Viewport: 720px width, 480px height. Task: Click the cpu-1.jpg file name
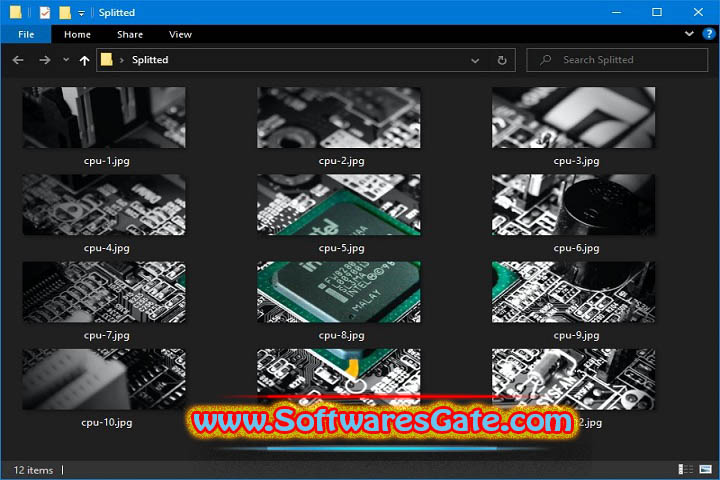(107, 161)
